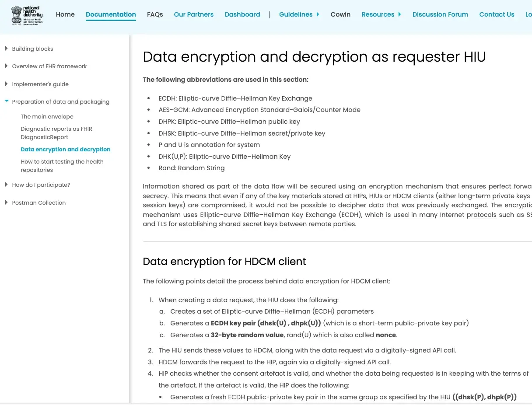
Task: Click the Resources arrow indicator
Action: [x=399, y=14]
